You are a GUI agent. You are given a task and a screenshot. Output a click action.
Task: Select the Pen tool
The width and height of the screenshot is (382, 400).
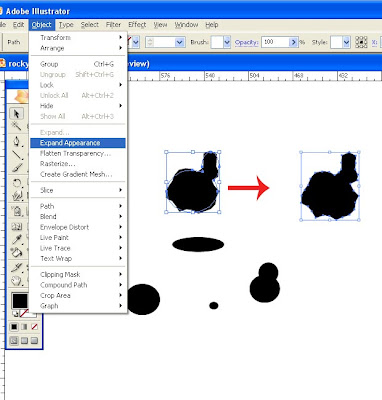(x=17, y=141)
